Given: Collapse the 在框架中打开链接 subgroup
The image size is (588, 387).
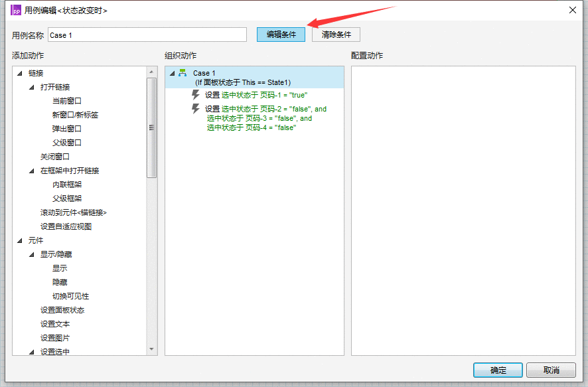Looking at the screenshot, I should (32, 171).
